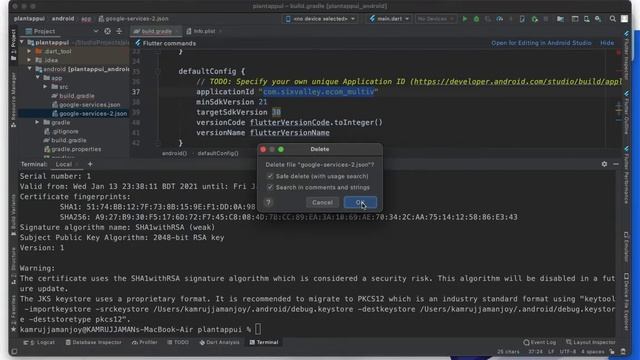Toggle Safe delete with usage search checkbox
The width and height of the screenshot is (640, 360).
tap(270, 176)
